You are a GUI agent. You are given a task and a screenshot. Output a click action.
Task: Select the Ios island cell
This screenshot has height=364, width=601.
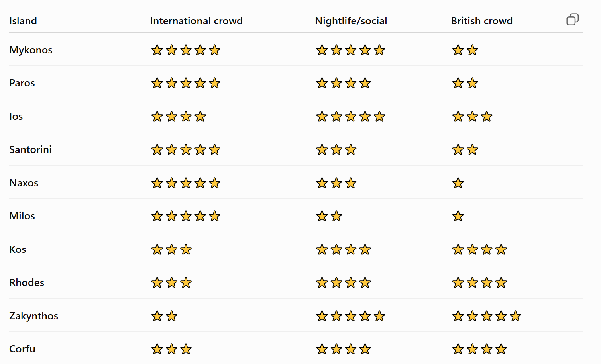(16, 117)
